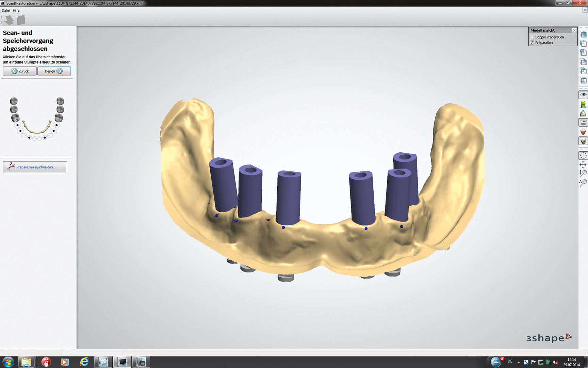The image size is (588, 368).
Task: Click the green scan abutment icon
Action: coord(583,104)
